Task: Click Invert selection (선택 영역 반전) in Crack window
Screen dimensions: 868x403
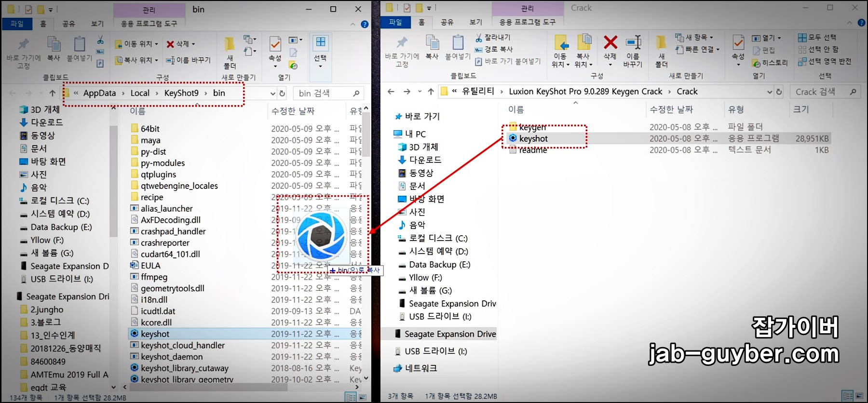Action: click(825, 61)
